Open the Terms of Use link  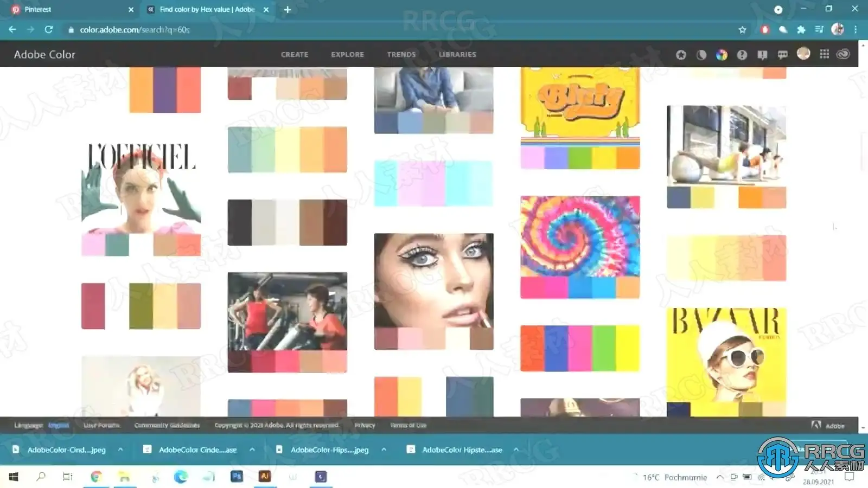click(409, 426)
